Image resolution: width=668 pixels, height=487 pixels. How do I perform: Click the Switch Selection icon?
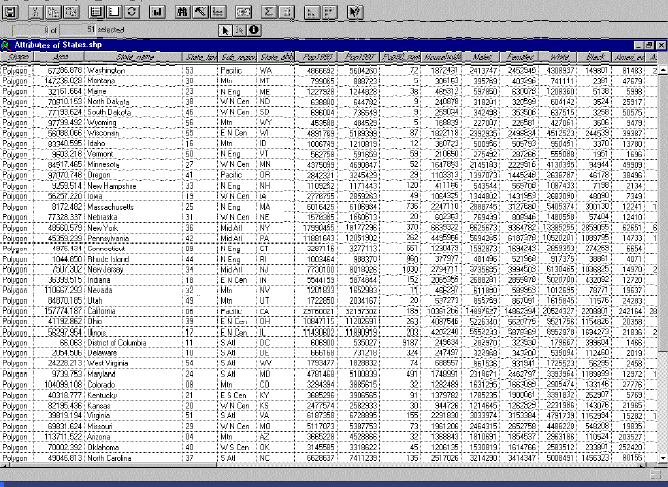click(132, 11)
